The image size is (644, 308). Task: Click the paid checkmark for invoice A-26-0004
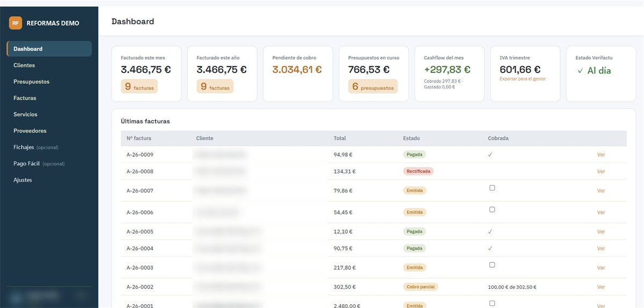pyautogui.click(x=491, y=248)
